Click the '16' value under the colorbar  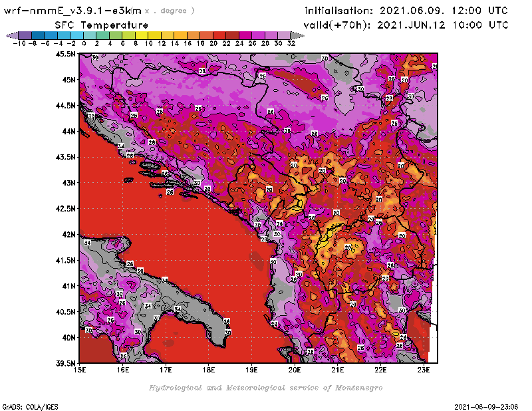pyautogui.click(x=188, y=43)
